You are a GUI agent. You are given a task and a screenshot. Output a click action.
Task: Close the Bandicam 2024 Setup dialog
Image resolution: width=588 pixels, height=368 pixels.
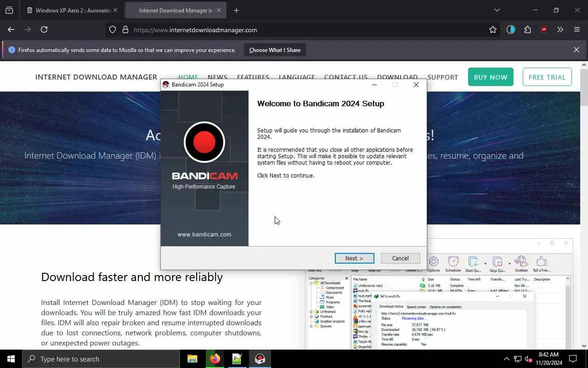(416, 85)
